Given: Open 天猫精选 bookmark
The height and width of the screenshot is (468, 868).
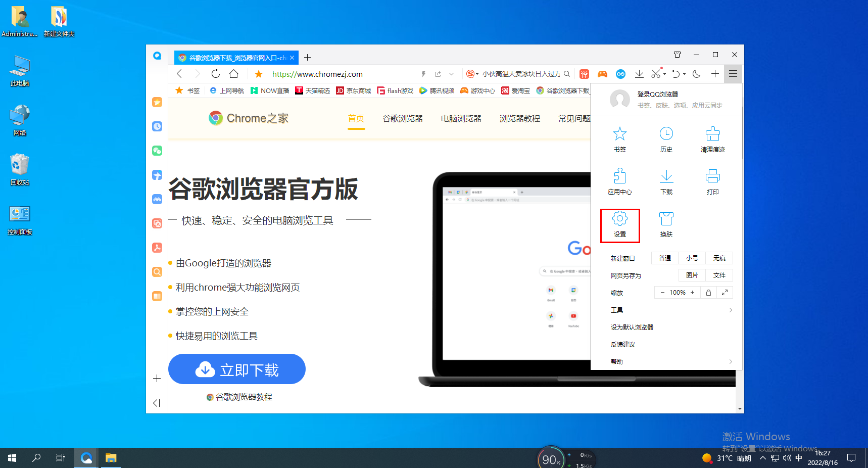Looking at the screenshot, I should pos(313,90).
